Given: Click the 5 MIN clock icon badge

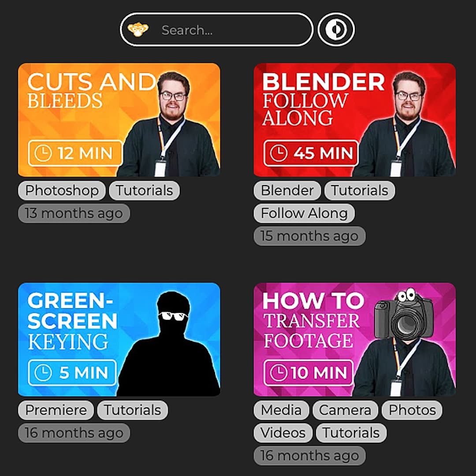Looking at the screenshot, I should [72, 372].
